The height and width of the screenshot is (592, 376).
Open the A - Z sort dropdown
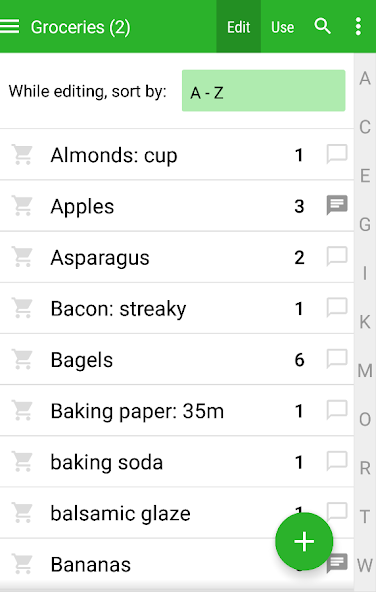tap(264, 91)
